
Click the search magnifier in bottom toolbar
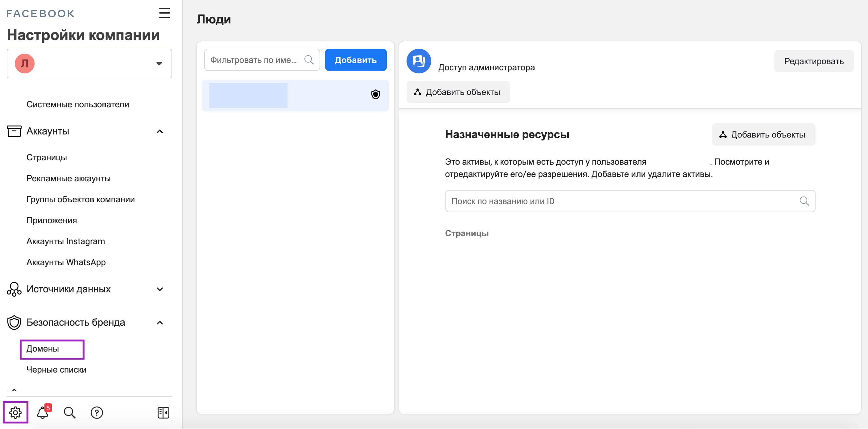coord(69,412)
